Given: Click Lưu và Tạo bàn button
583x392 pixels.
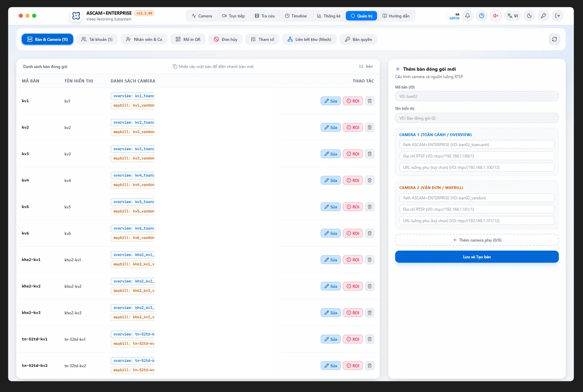Looking at the screenshot, I should [477, 257].
